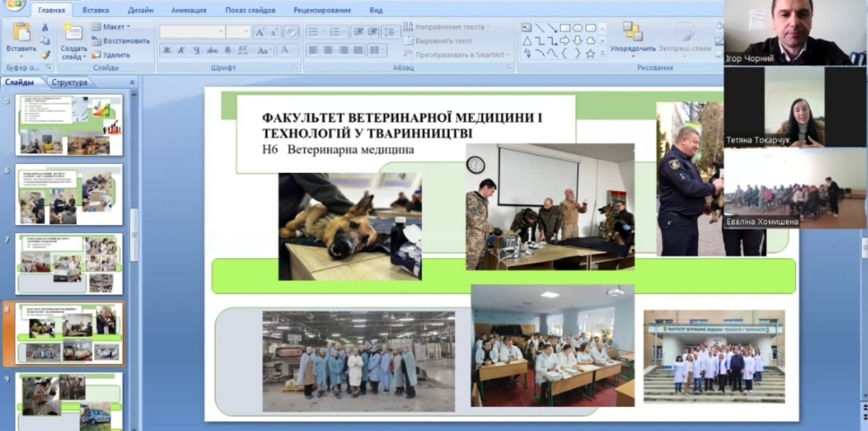This screenshot has width=868, height=431.
Task: Click the Cut scissors icon
Action: point(46,27)
